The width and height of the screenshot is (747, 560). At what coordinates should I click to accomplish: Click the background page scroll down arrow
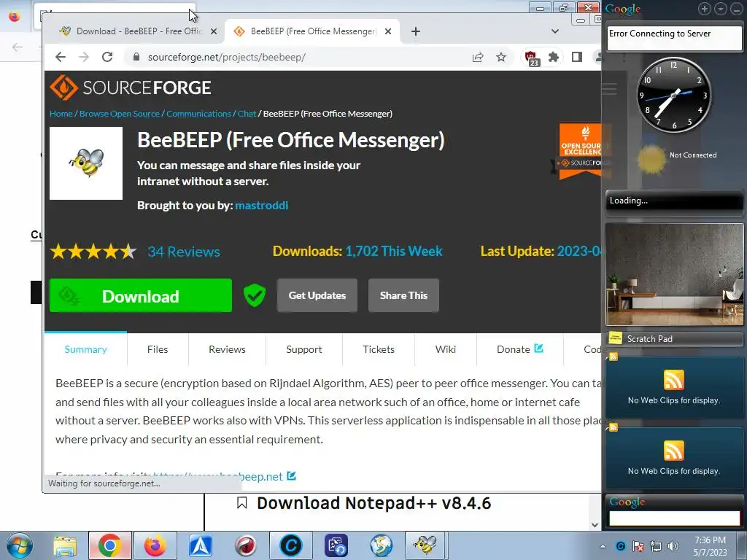coord(595,524)
